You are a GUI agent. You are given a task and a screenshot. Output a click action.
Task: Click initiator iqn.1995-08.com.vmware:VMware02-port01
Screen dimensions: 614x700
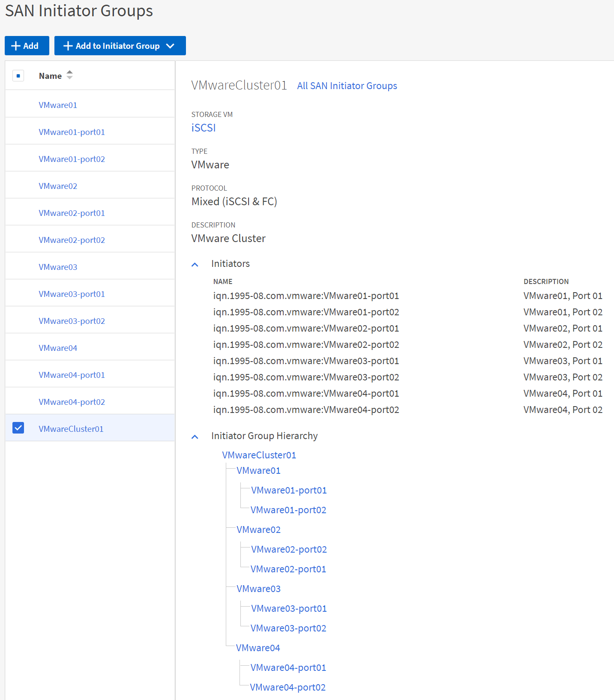click(306, 328)
